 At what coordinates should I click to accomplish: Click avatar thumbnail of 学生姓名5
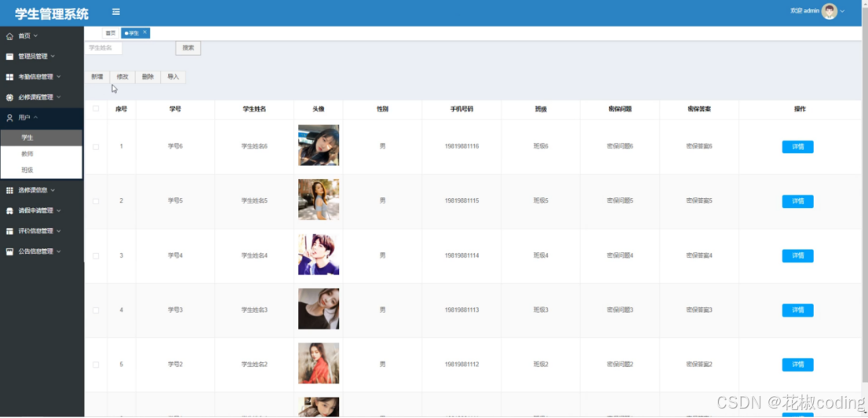(x=319, y=200)
